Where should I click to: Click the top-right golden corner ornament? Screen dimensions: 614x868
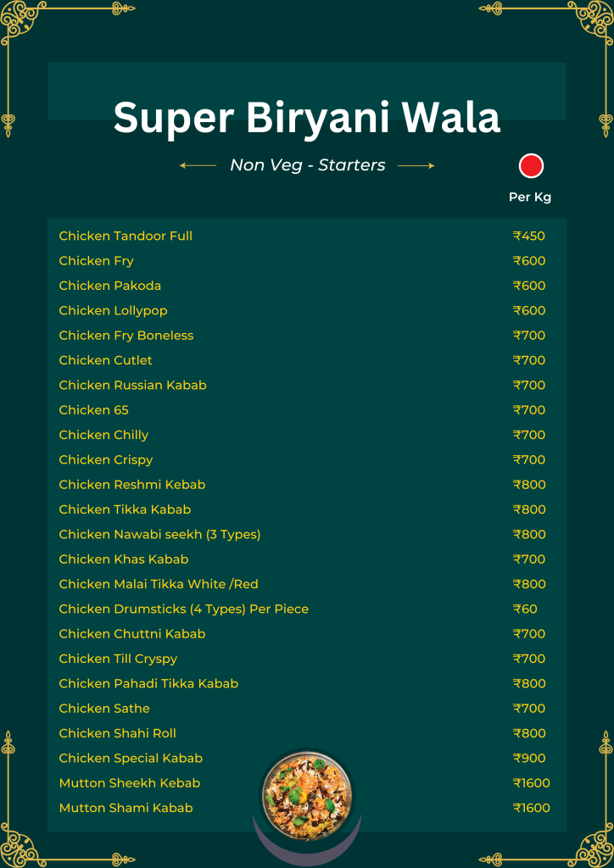point(594,21)
